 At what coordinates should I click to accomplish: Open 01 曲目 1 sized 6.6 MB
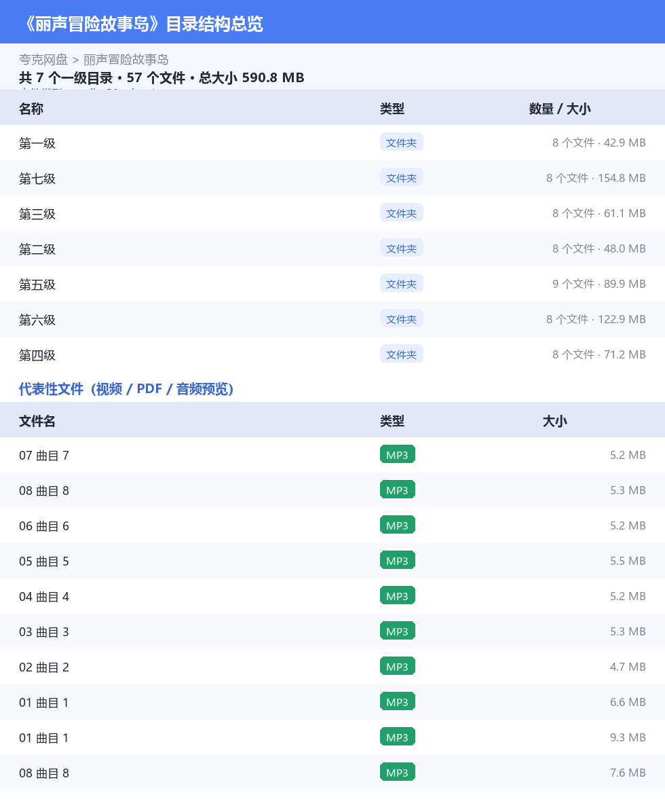coord(332,702)
